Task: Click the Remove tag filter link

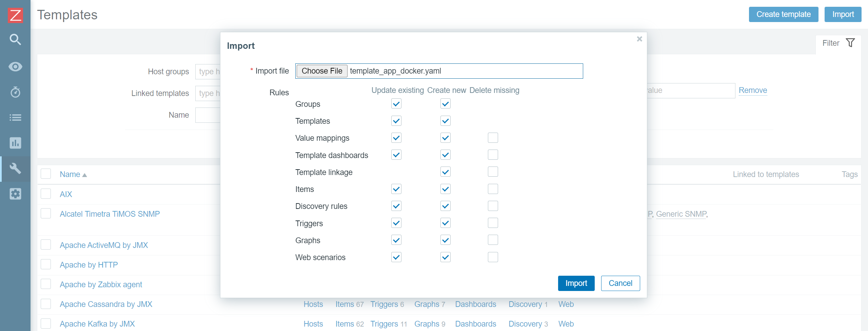Action: (753, 90)
